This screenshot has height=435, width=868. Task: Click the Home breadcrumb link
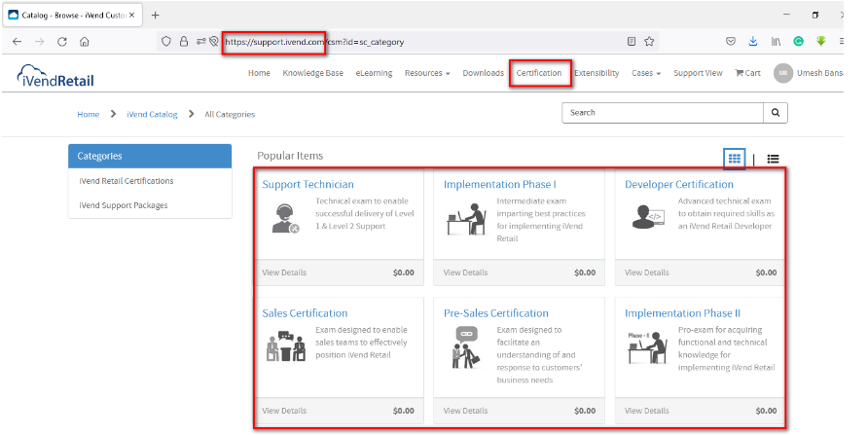(x=88, y=115)
